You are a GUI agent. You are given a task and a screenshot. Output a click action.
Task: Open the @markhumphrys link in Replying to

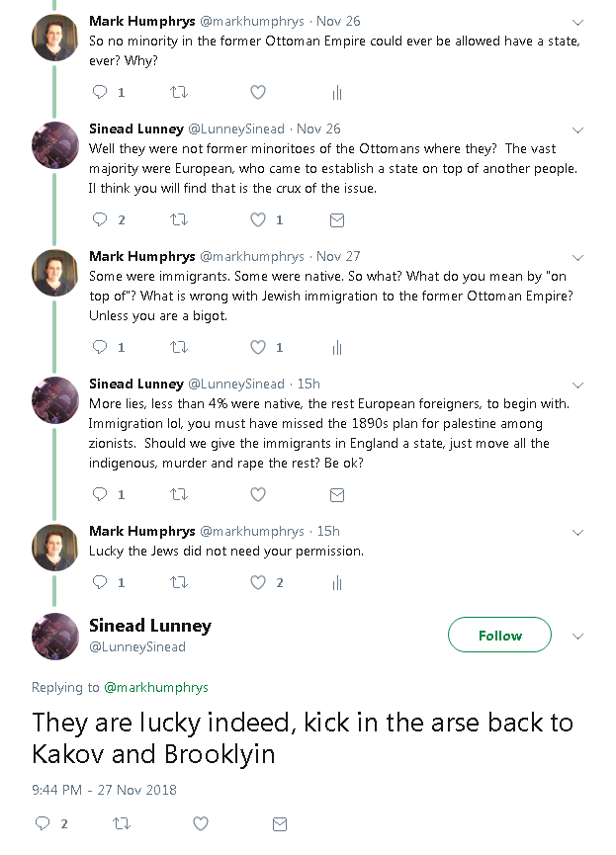click(156, 687)
